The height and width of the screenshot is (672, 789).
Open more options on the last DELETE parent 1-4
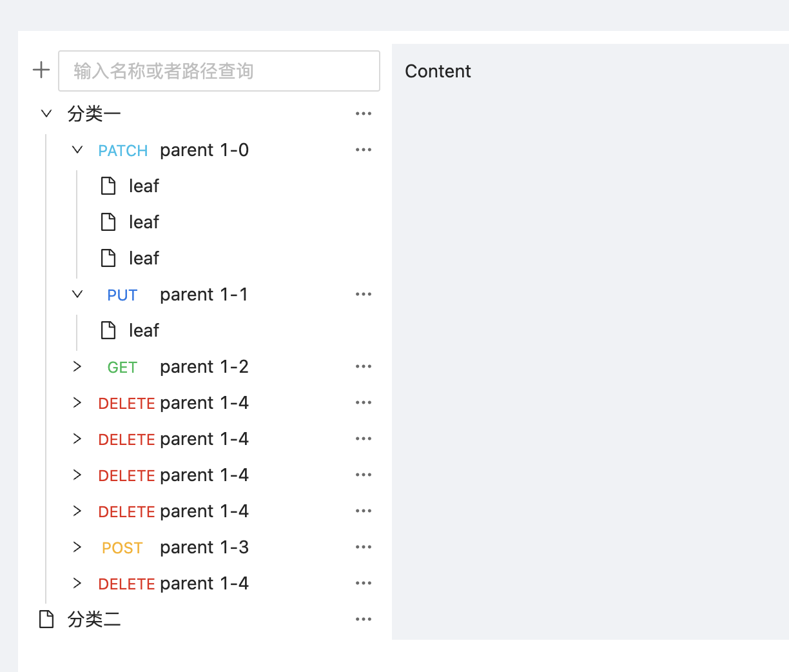click(364, 582)
